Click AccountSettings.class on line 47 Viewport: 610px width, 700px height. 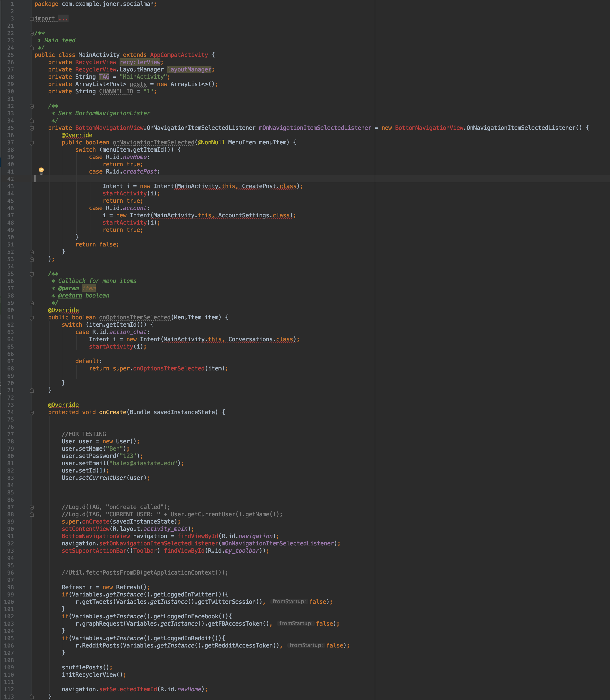(254, 216)
